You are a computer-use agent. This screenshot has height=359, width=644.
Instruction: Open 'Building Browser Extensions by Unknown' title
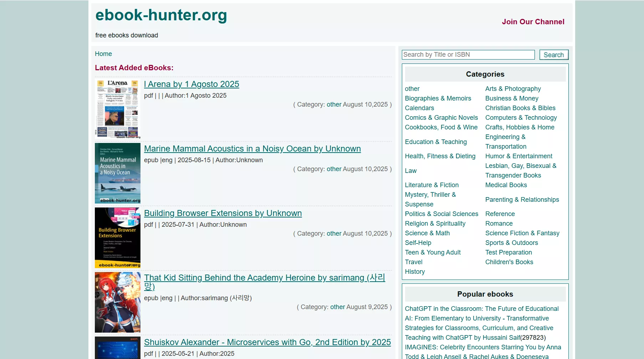coord(223,213)
